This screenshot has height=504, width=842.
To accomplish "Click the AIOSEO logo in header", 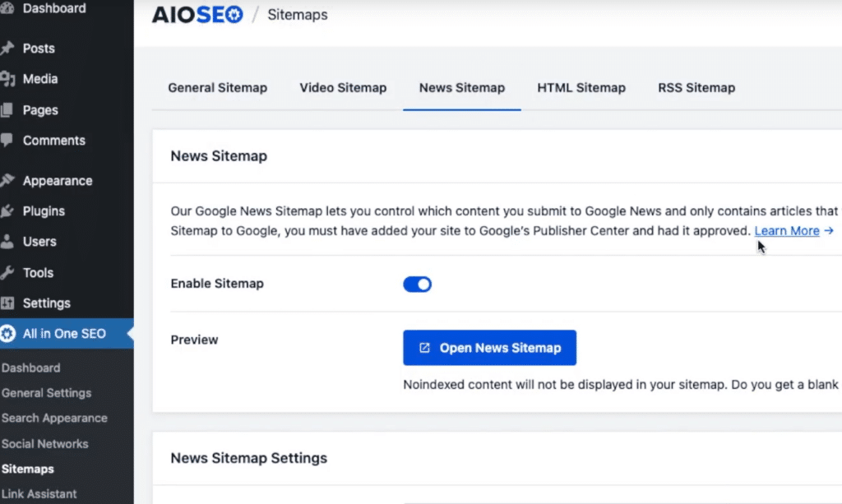I will point(197,15).
